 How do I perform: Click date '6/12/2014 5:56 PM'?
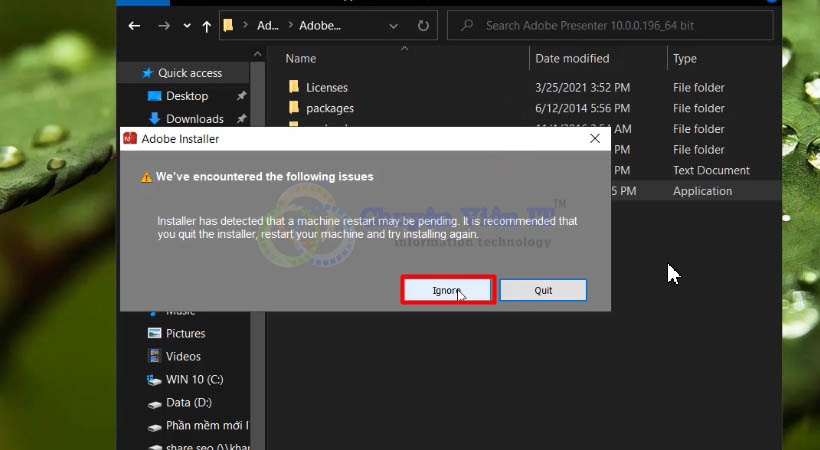coord(582,108)
